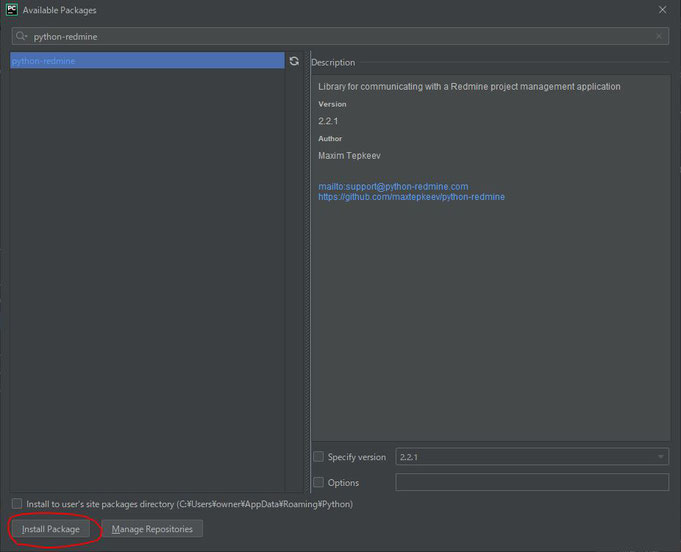Screen dimensions: 681x552
Task: Click the version number 2.2.1 in Description
Action: (x=328, y=121)
